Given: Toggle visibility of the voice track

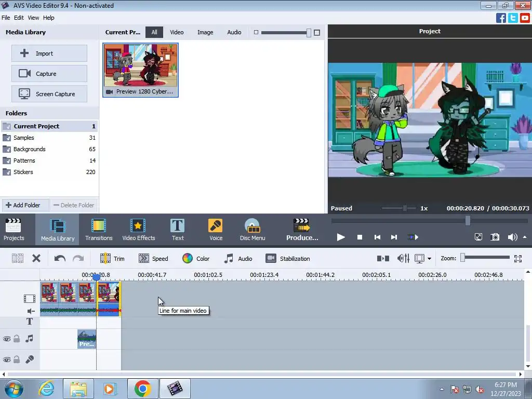Looking at the screenshot, I should point(7,360).
